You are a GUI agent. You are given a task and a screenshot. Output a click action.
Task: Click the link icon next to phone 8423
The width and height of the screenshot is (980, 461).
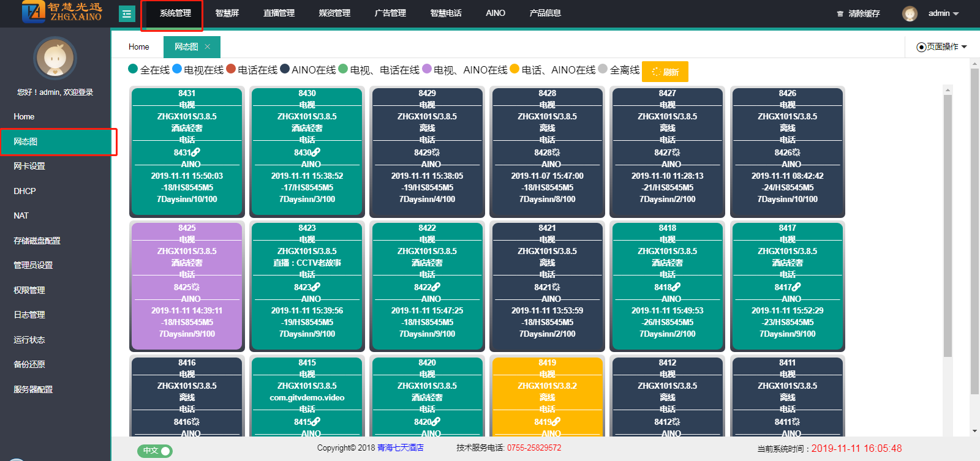[316, 287]
